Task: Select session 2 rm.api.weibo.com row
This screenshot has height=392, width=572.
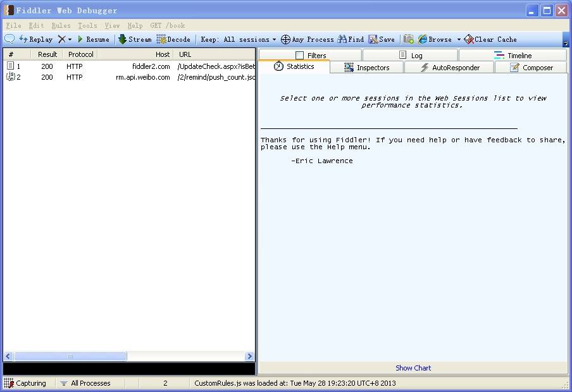Action: coord(130,77)
